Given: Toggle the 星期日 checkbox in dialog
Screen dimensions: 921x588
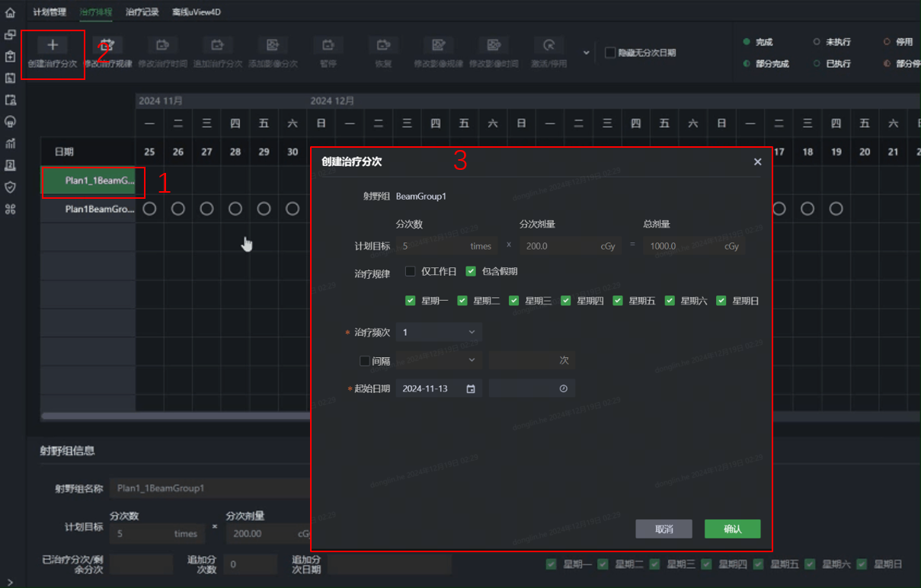Looking at the screenshot, I should tap(721, 301).
